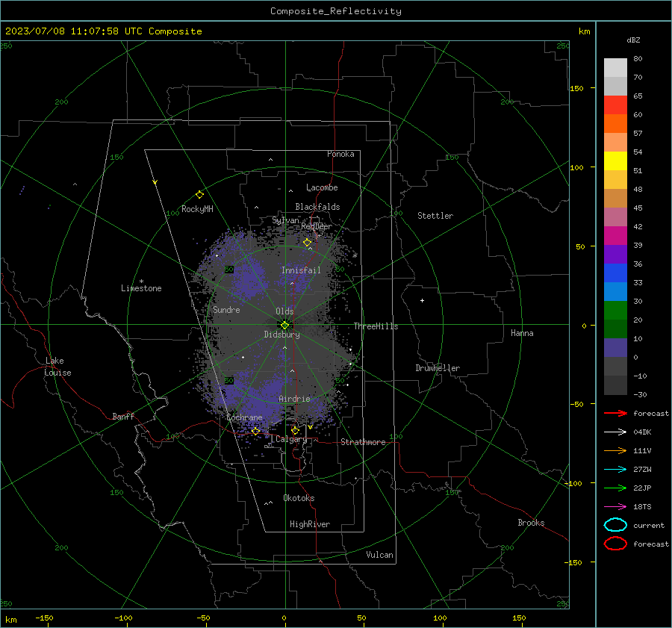The image size is (672, 628).
Task: Click the Vulcan city label
Action: [x=379, y=555]
